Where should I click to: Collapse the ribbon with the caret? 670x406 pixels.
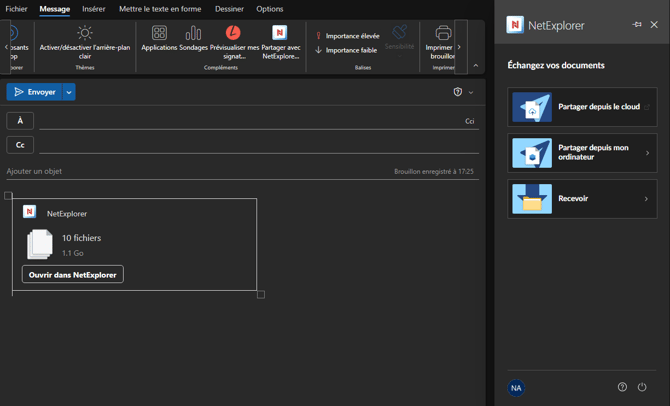[476, 65]
